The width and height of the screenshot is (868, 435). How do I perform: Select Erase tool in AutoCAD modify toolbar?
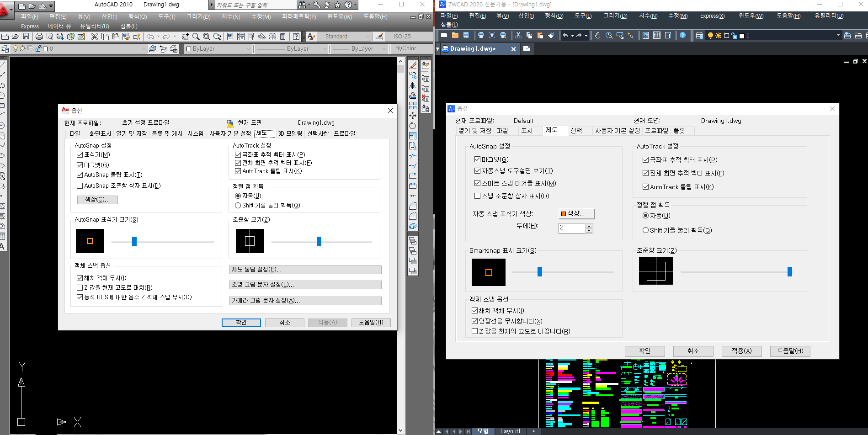pyautogui.click(x=413, y=65)
